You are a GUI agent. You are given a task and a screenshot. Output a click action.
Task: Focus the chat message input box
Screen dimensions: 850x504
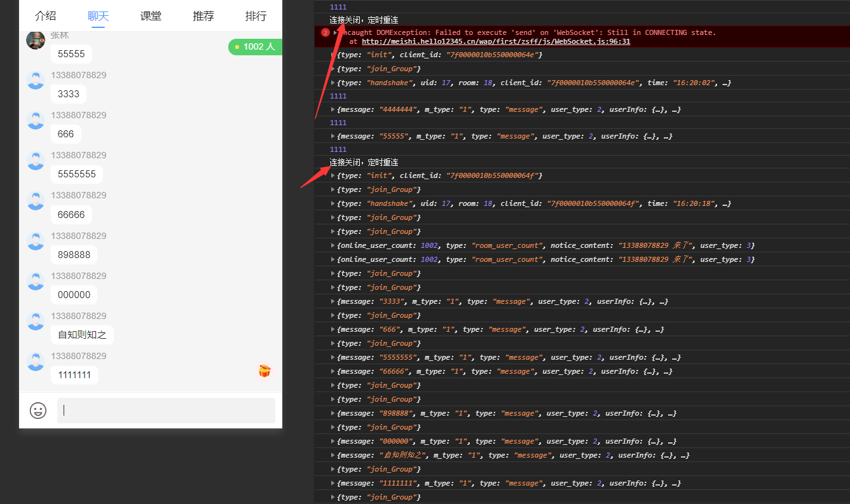166,411
